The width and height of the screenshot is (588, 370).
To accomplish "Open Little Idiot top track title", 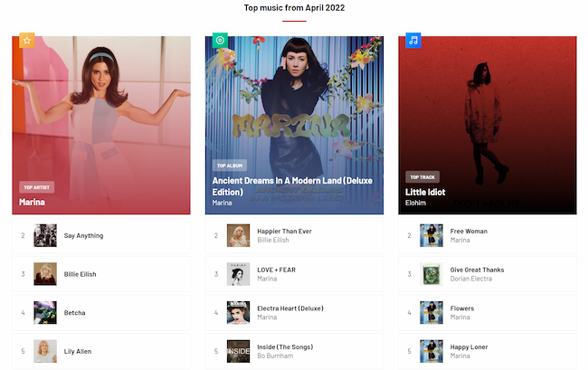I will tap(425, 192).
